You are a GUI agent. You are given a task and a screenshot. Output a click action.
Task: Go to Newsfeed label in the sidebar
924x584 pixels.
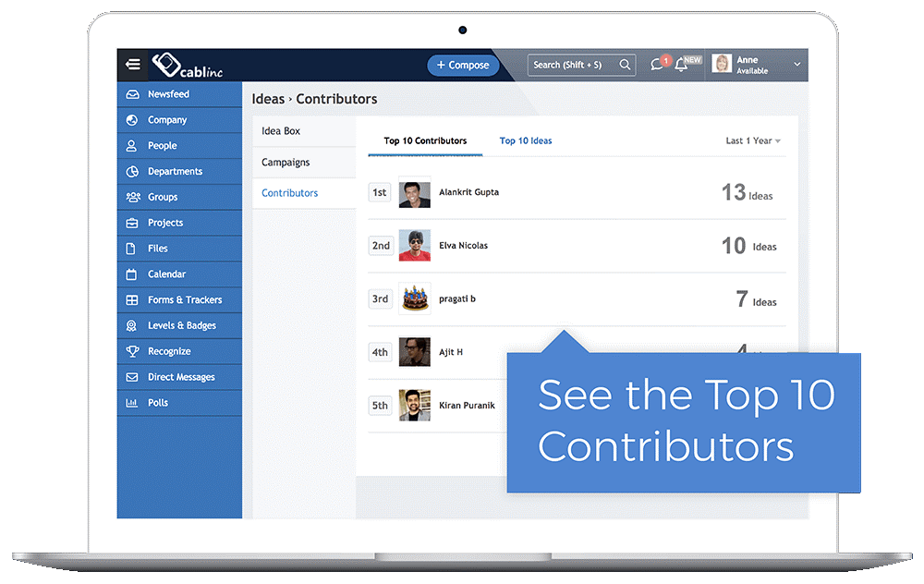[168, 94]
